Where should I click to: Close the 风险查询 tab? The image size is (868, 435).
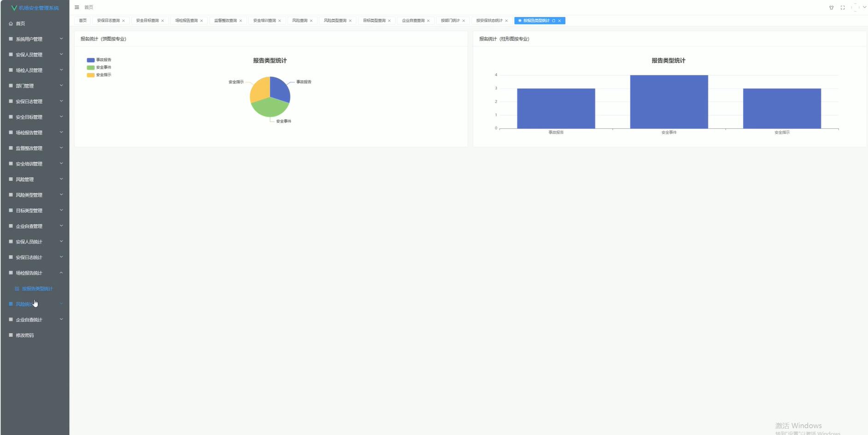311,21
